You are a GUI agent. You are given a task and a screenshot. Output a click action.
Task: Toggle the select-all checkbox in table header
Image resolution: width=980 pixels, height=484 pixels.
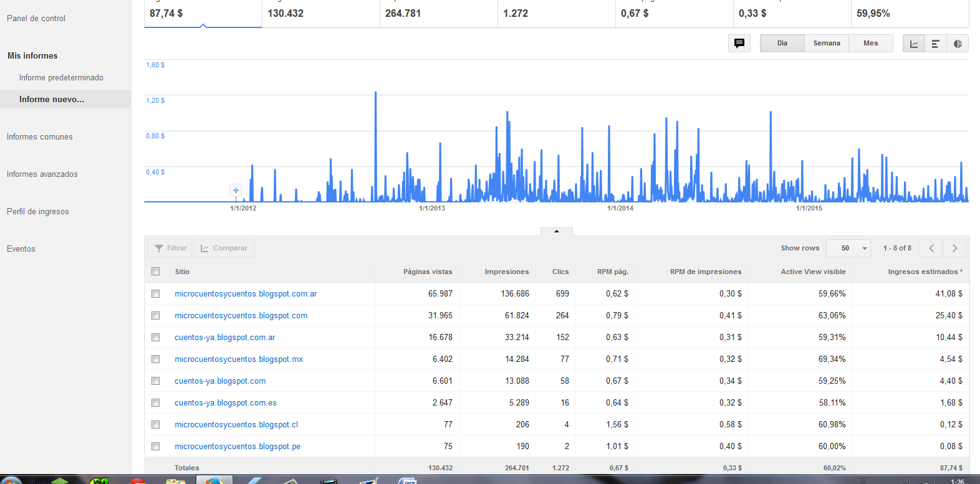point(156,272)
